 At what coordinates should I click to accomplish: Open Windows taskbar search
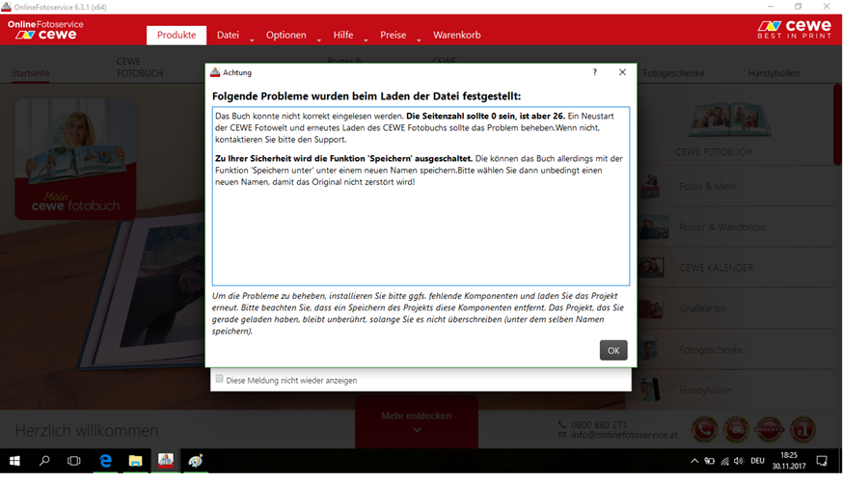[x=44, y=460]
